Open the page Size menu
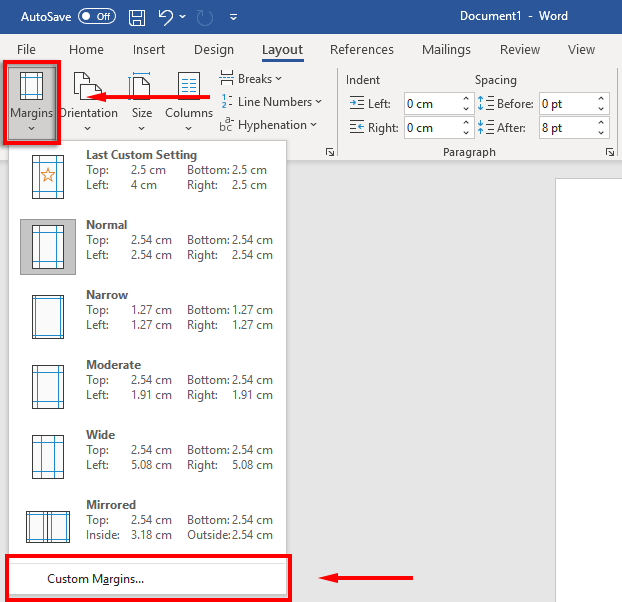 142,100
